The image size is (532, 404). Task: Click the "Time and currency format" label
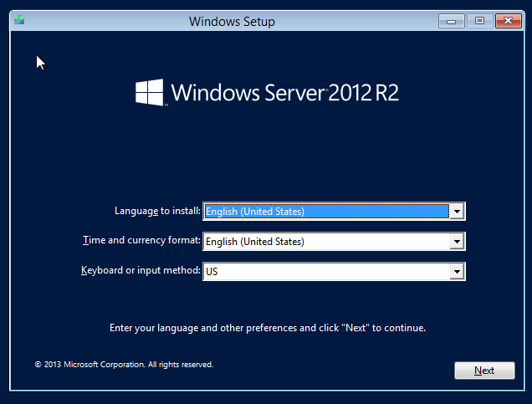tap(142, 241)
